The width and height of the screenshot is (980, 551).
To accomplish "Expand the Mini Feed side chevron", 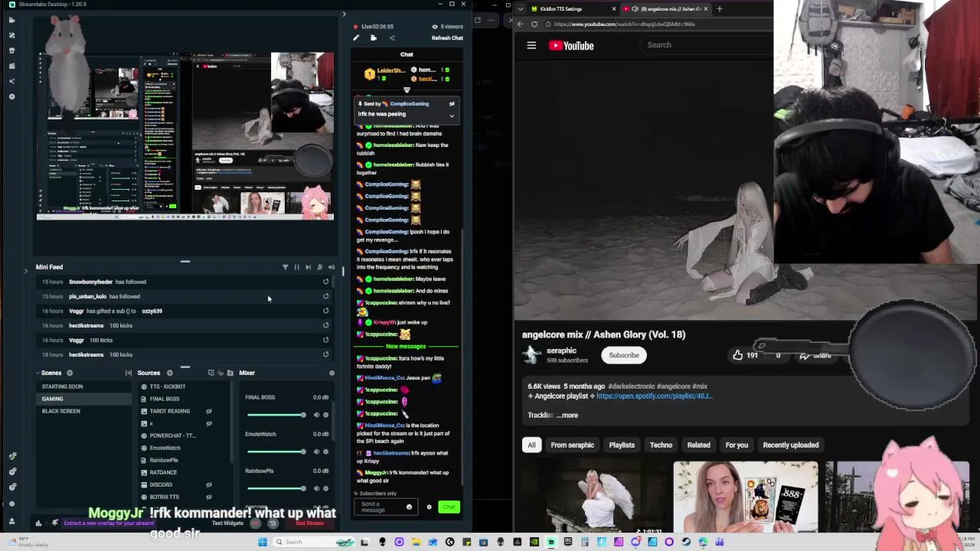I will point(25,270).
